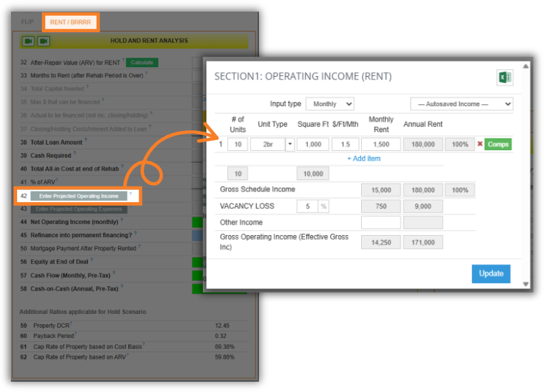Remove rent row with red X
Screen dimensions: 544x392
coord(480,145)
